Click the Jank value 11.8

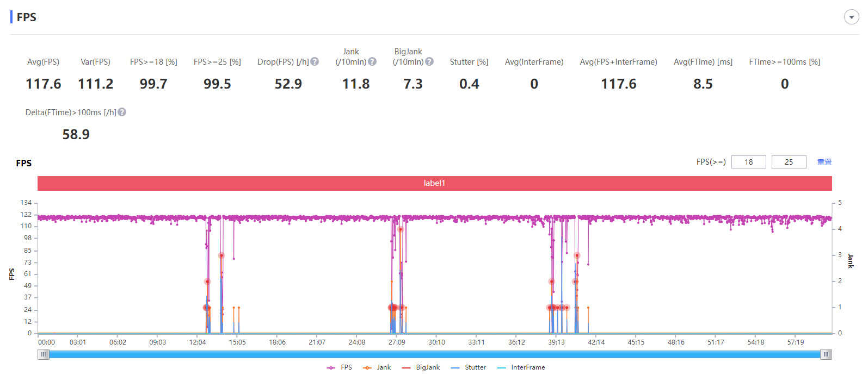(356, 84)
